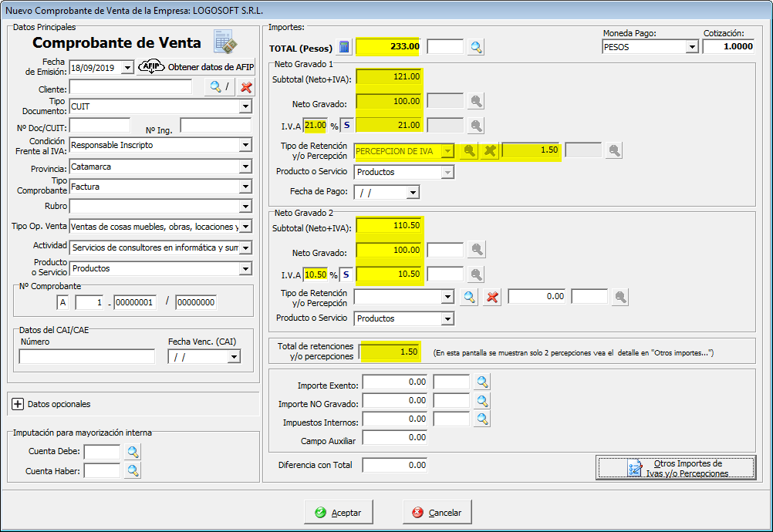Toggle the S button beside 21.00 IVA rate
The height and width of the screenshot is (532, 773).
(x=346, y=125)
